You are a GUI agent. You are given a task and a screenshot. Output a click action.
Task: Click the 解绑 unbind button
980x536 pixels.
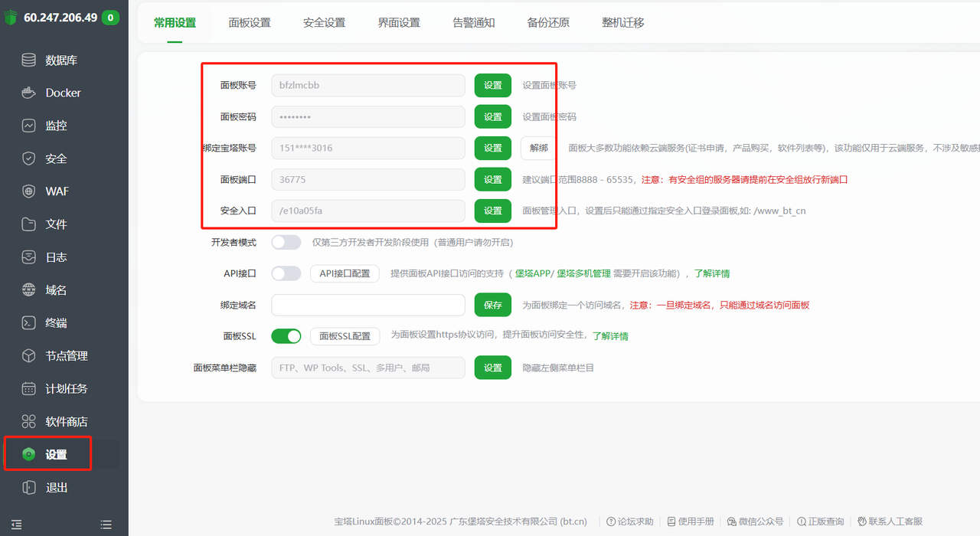[538, 148]
